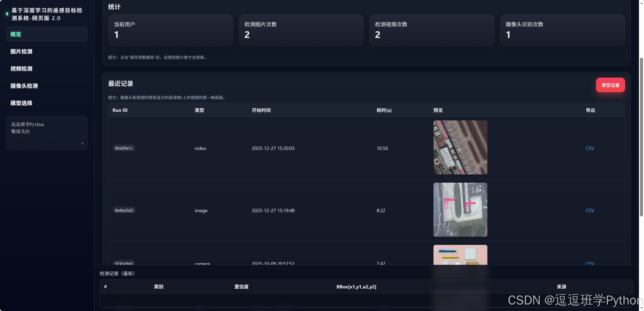Open 模型选择 model selection page
The height and width of the screenshot is (311, 644).
tap(47, 103)
